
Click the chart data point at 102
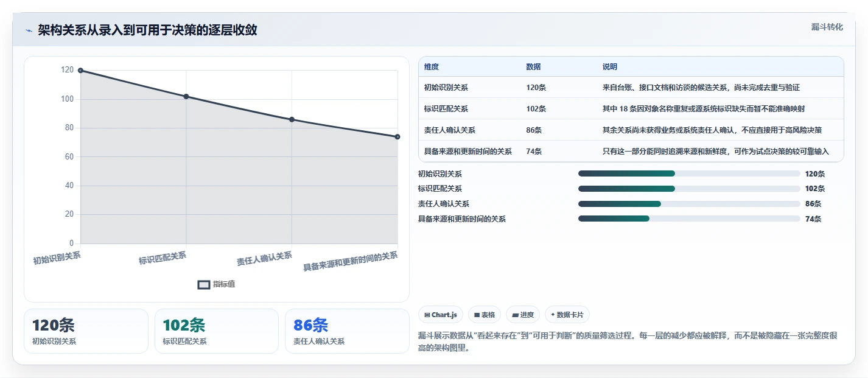(186, 96)
